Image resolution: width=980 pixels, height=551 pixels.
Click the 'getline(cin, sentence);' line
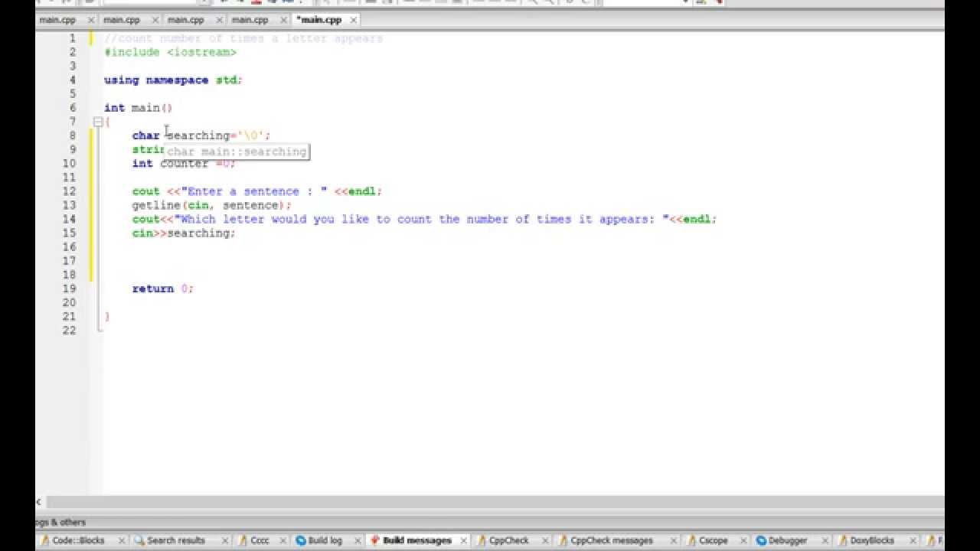[x=211, y=206]
